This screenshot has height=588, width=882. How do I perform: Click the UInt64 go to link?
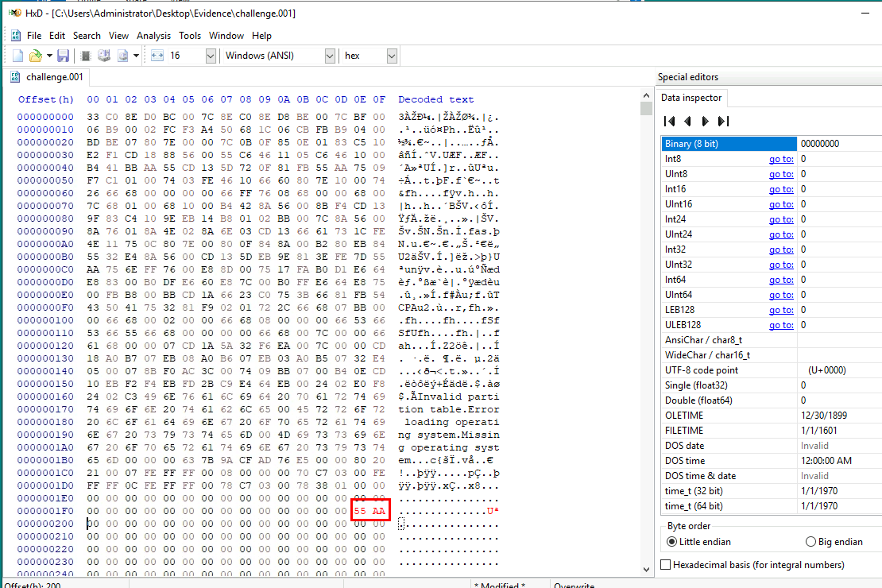point(780,295)
